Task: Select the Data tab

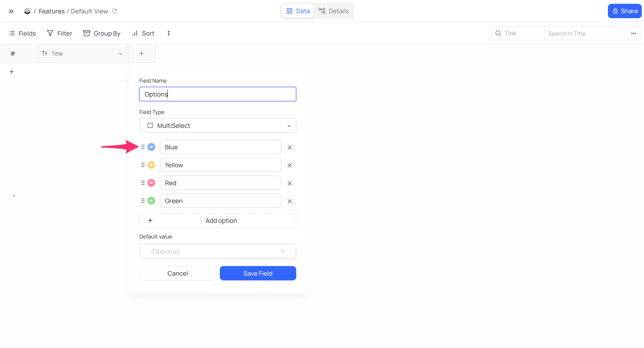Action: (298, 11)
